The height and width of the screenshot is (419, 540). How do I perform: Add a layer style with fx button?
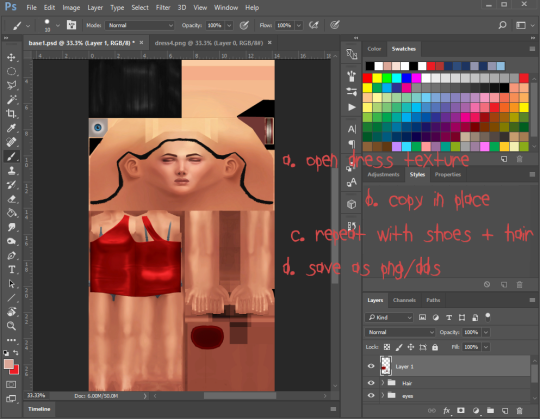[446, 410]
